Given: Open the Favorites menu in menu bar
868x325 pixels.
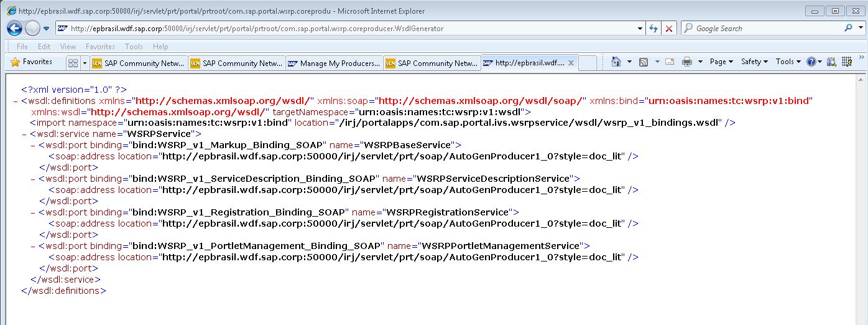Looking at the screenshot, I should click(100, 47).
